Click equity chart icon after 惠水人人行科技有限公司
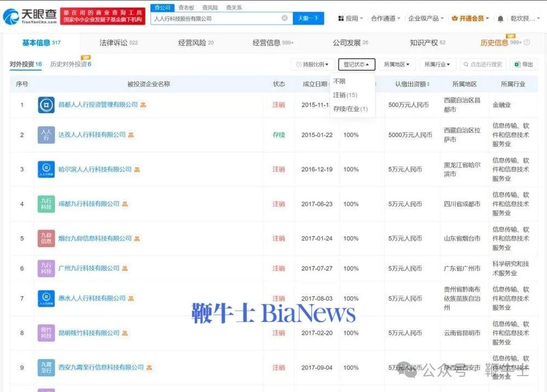 (131, 299)
